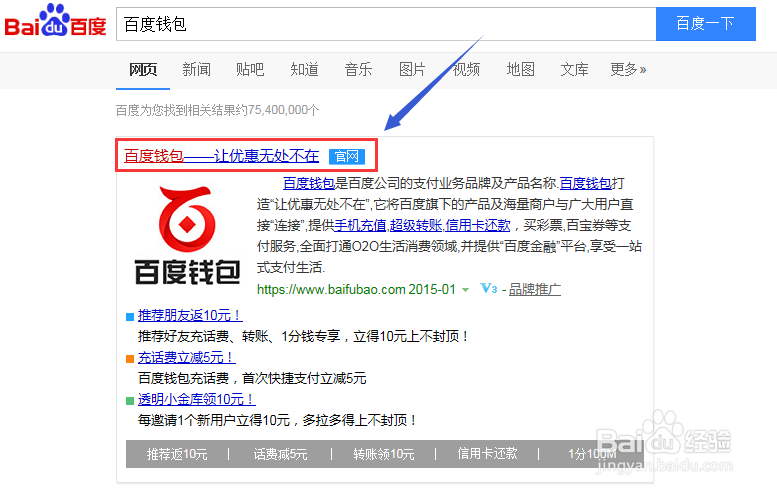
Task: Click the 百度一下 search button
Action: tap(706, 24)
